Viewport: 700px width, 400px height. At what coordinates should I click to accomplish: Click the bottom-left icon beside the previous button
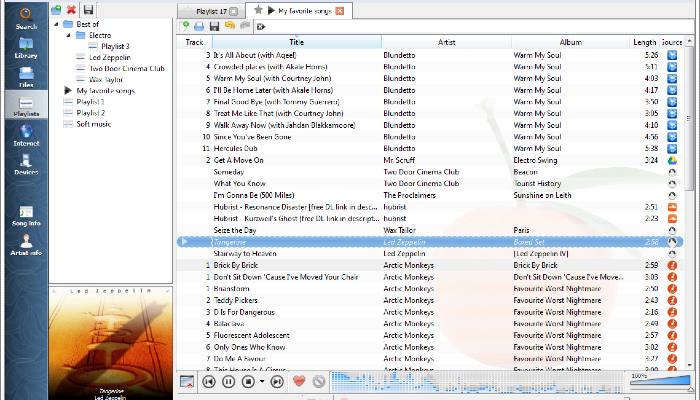pyautogui.click(x=187, y=382)
